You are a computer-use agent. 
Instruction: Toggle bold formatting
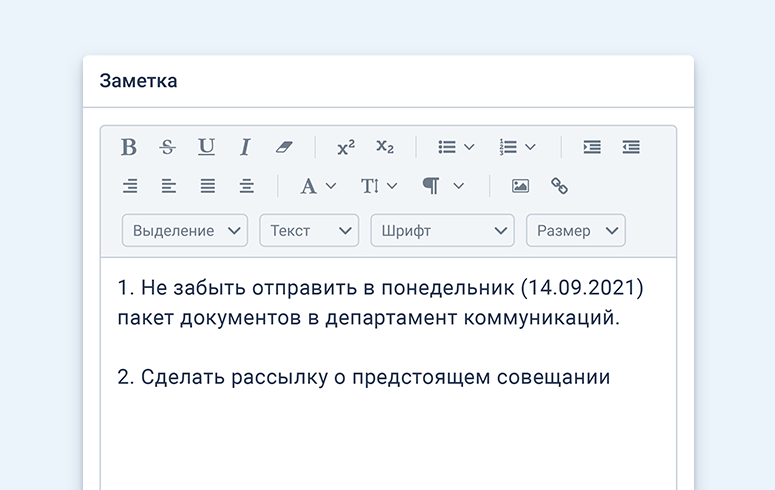coord(129,147)
